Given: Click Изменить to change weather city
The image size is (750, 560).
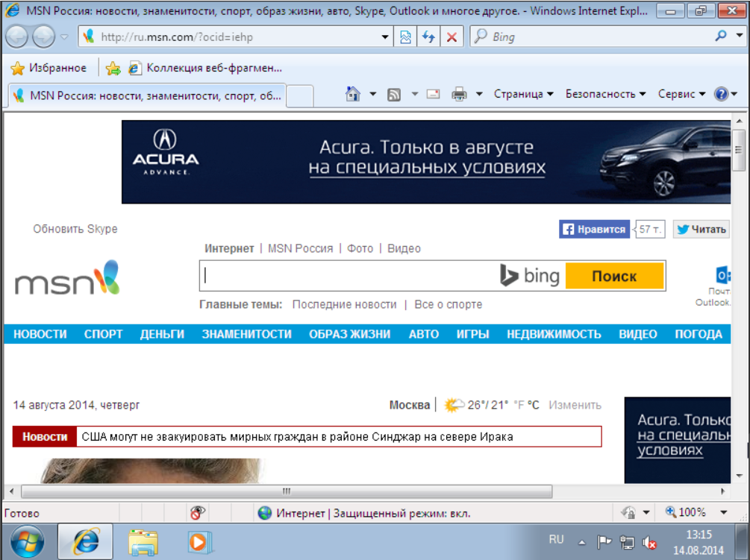Looking at the screenshot, I should (x=575, y=405).
